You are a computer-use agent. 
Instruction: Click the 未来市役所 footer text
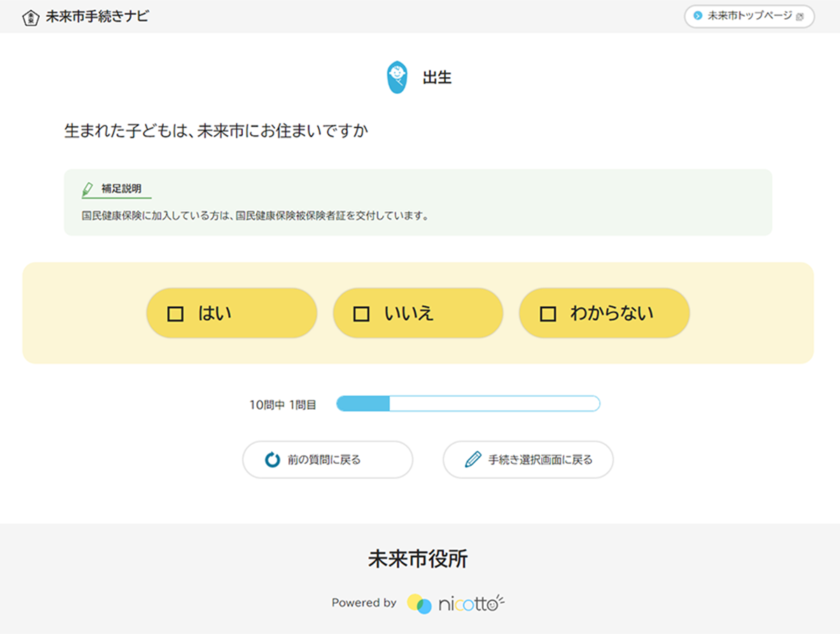[418, 559]
